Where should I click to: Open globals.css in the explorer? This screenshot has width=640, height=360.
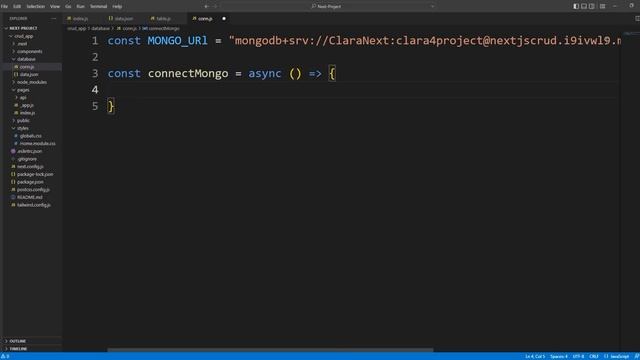31,136
